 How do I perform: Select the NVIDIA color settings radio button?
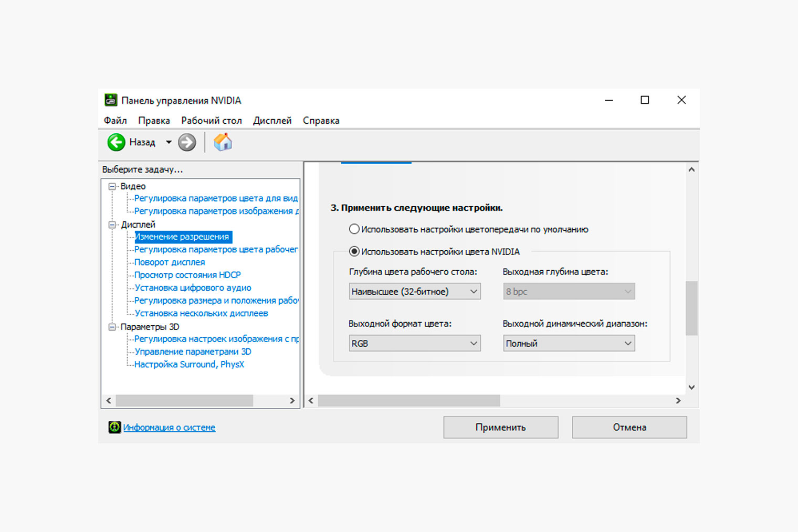(x=354, y=251)
